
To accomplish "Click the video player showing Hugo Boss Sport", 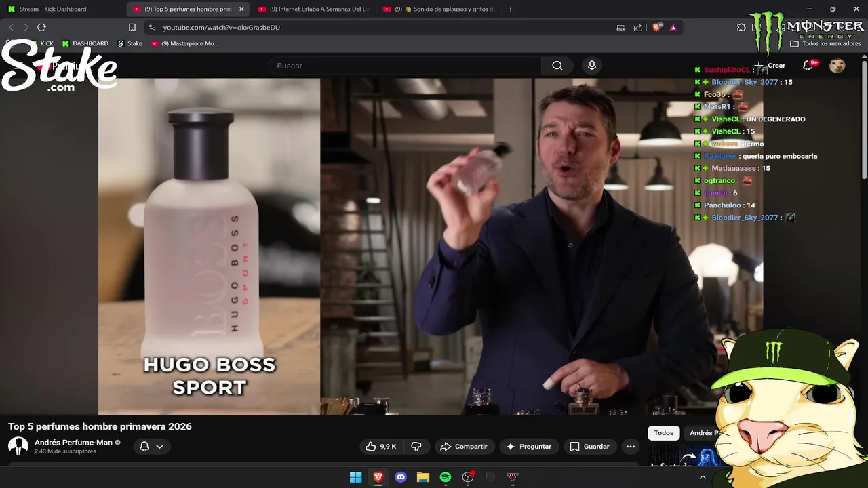I will [431, 246].
